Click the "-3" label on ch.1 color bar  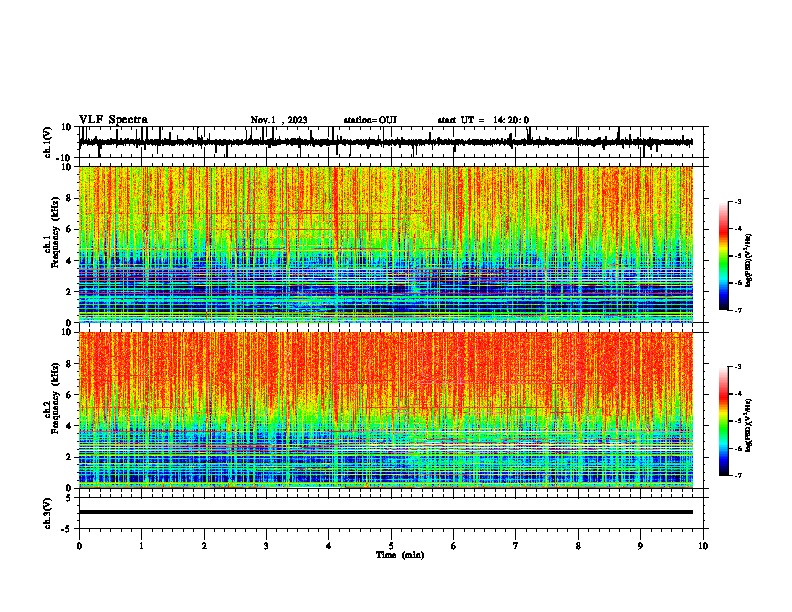click(737, 201)
